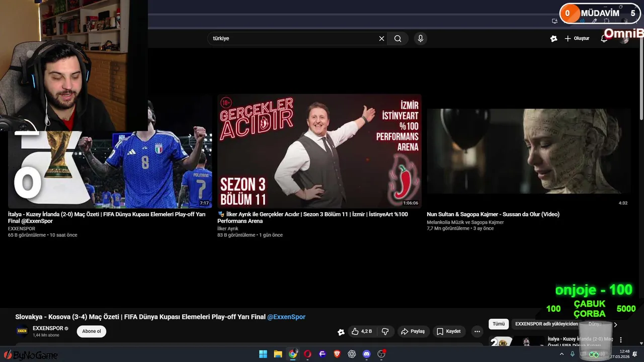The image size is (644, 362).
Task: Open Discord from the taskbar
Action: coord(367,354)
